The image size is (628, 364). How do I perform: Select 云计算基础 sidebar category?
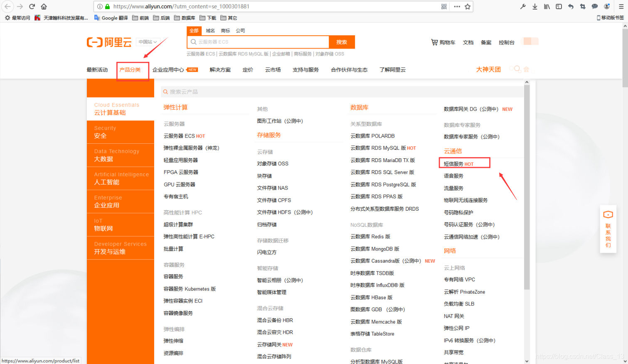121,109
